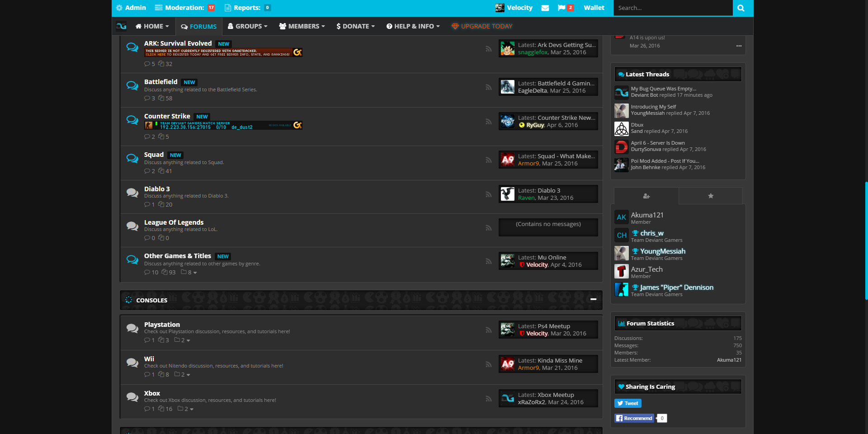Collapse the Consoles category

pyautogui.click(x=593, y=299)
